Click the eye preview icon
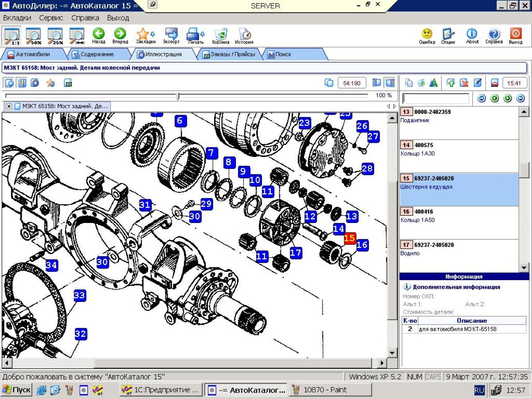The image size is (532, 399). point(68,83)
